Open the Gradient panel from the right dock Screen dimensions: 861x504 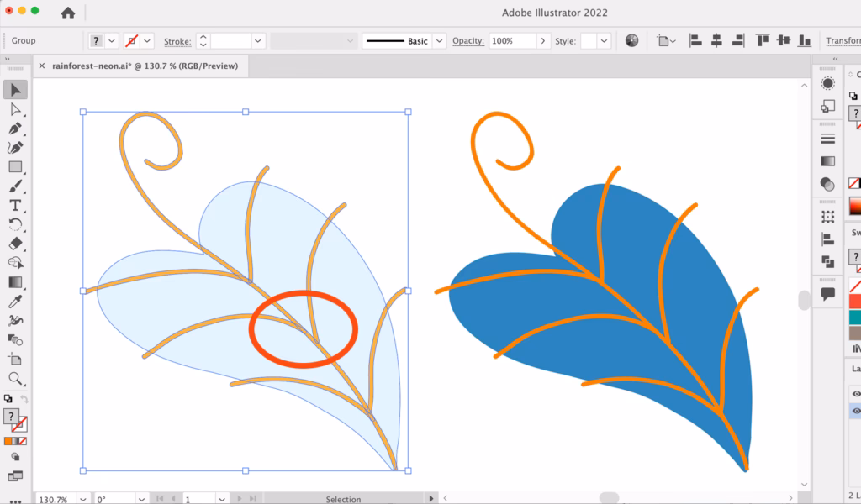coord(827,160)
